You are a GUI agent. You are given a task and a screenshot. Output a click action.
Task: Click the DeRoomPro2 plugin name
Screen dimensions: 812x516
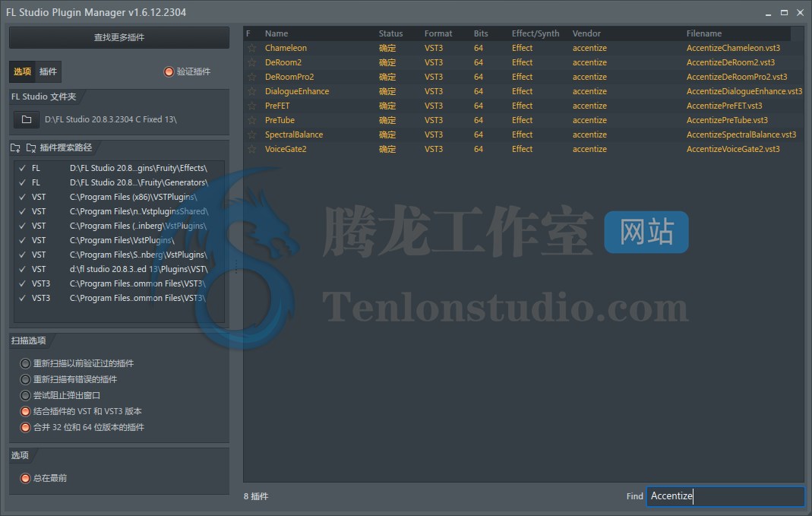289,78
